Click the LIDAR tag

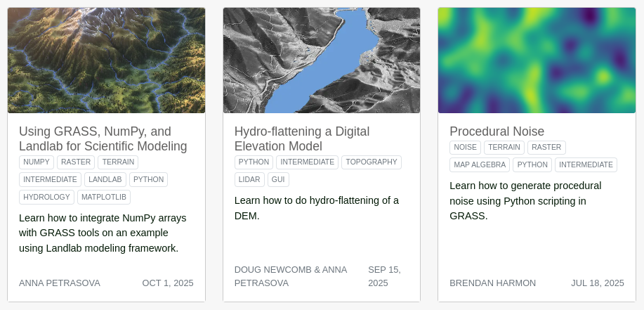[249, 179]
